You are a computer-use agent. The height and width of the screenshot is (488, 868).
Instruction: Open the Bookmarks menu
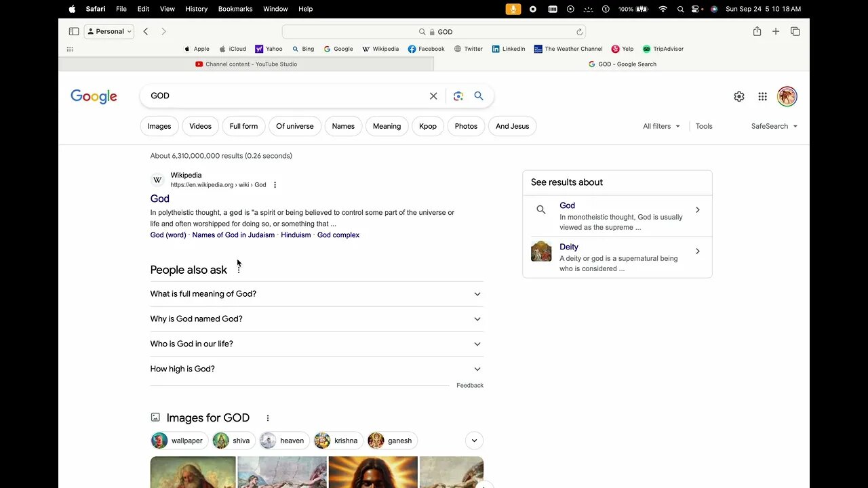pyautogui.click(x=235, y=9)
